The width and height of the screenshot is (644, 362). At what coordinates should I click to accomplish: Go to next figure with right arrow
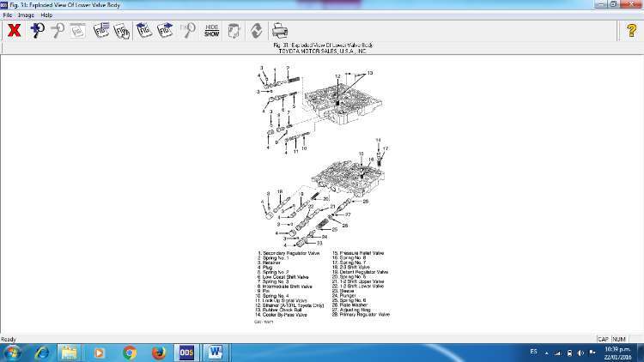tap(167, 30)
